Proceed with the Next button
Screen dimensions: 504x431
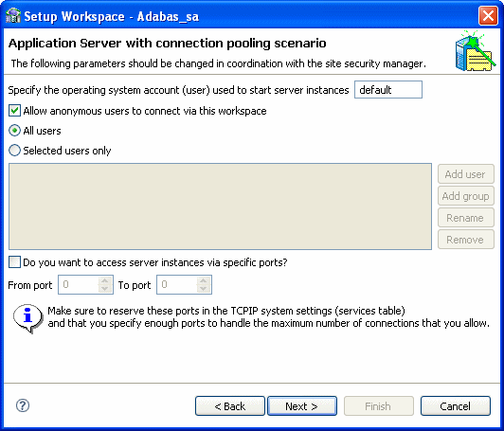[x=302, y=406]
